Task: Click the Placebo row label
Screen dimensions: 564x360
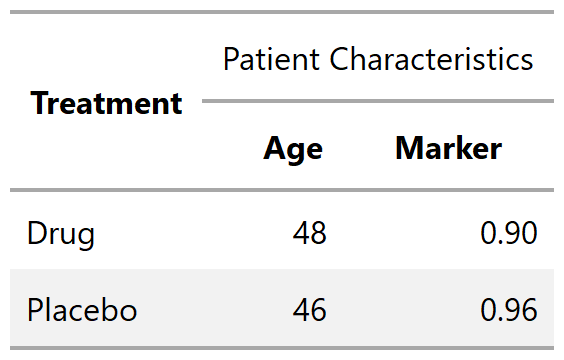Action: click(x=82, y=310)
